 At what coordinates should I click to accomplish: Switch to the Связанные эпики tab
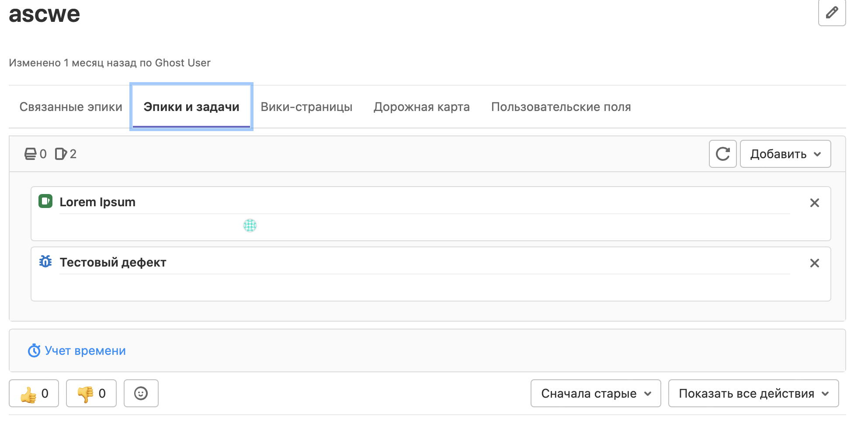pyautogui.click(x=71, y=106)
